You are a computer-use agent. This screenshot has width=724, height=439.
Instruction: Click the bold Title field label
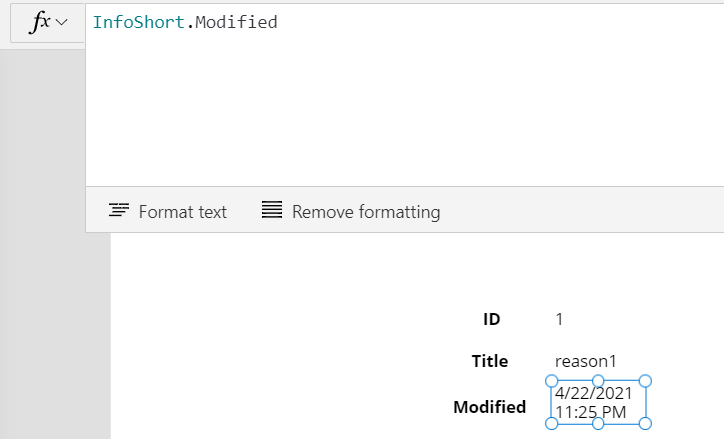click(x=489, y=361)
